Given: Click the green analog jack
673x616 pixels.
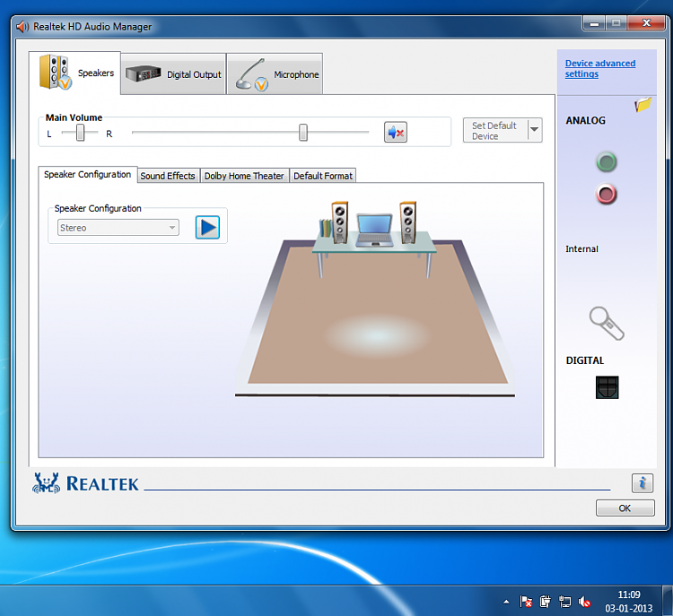Looking at the screenshot, I should (607, 162).
